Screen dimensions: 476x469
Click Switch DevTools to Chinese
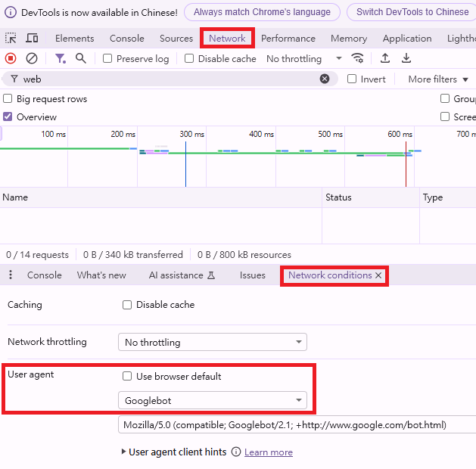412,12
